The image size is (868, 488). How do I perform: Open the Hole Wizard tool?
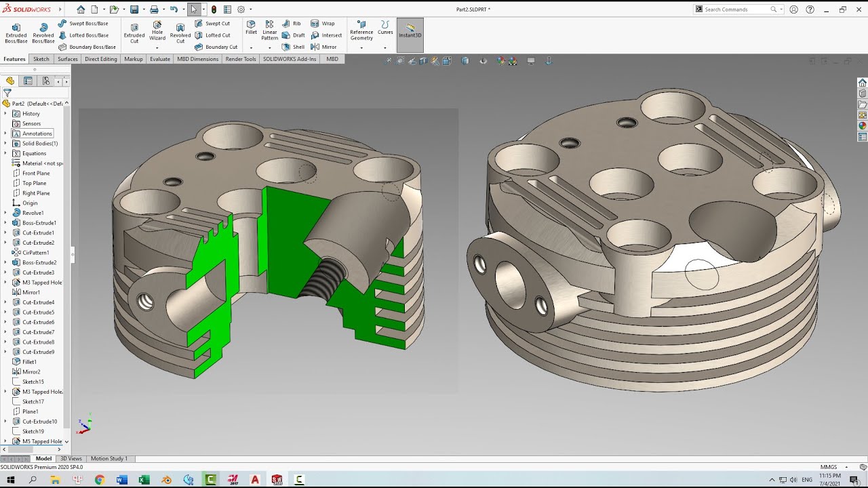click(x=157, y=30)
